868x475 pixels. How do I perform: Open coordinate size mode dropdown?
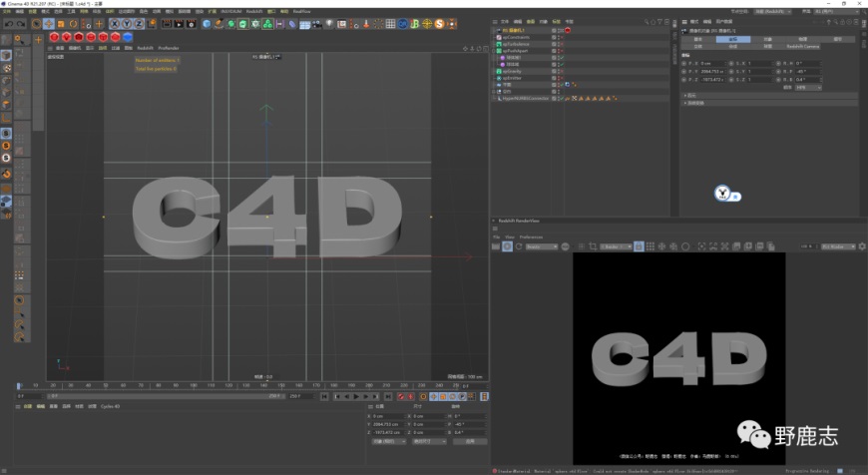click(429, 441)
